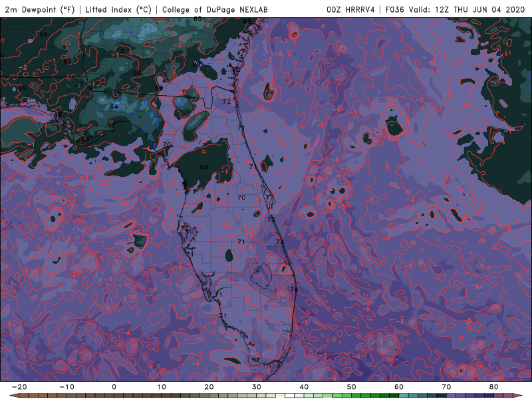Click the '64' dewpoint value on the map

coord(114,106)
